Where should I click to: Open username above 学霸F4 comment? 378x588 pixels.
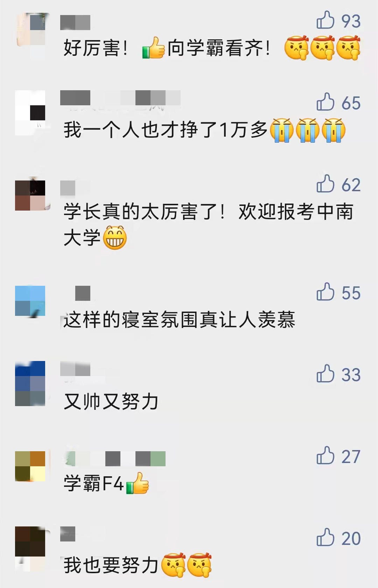tap(113, 459)
